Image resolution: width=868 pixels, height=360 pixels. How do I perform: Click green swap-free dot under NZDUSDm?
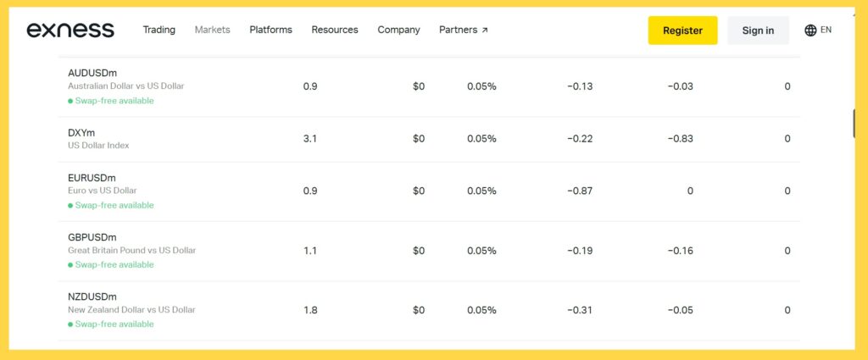[70, 324]
